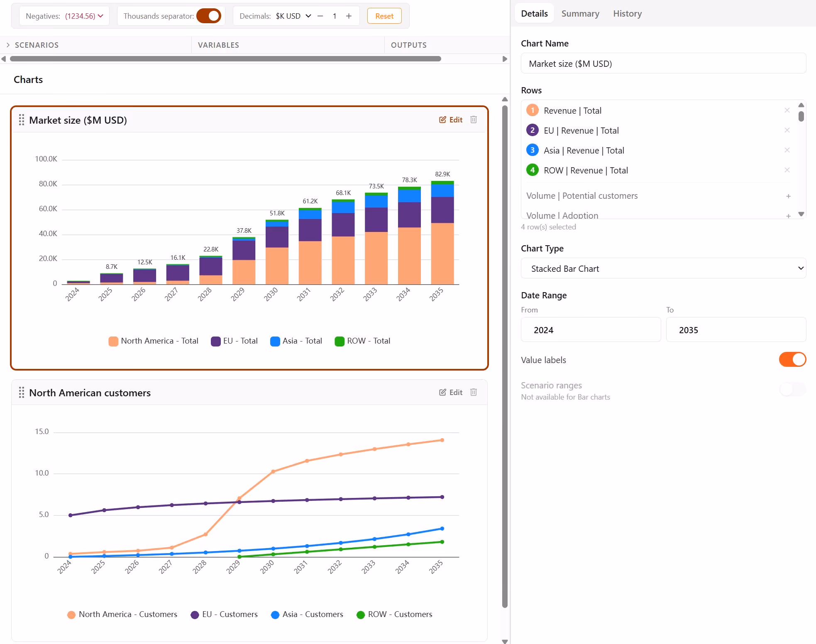Toggle the Scenario ranges switch
816x644 pixels.
(792, 389)
